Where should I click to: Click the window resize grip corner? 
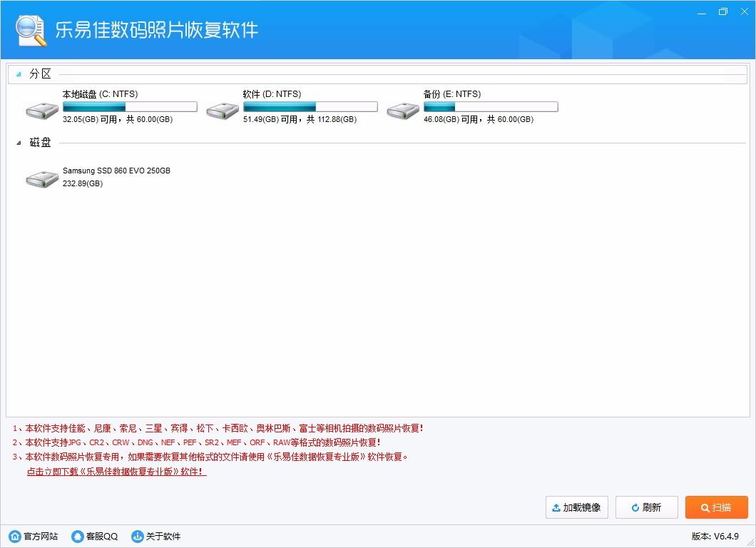[x=750, y=542]
